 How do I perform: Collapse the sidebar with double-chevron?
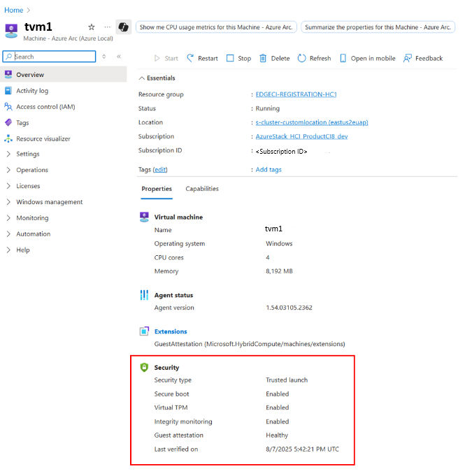pos(119,57)
